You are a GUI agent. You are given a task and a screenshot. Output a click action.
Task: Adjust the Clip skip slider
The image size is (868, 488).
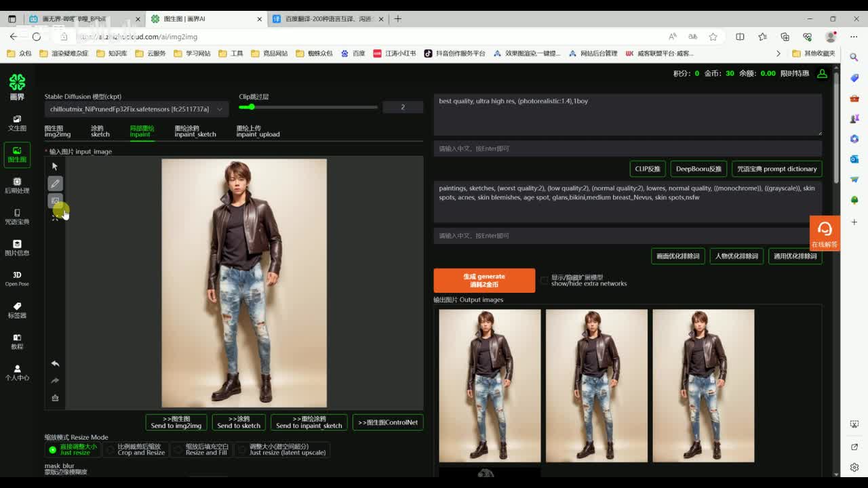(x=252, y=107)
